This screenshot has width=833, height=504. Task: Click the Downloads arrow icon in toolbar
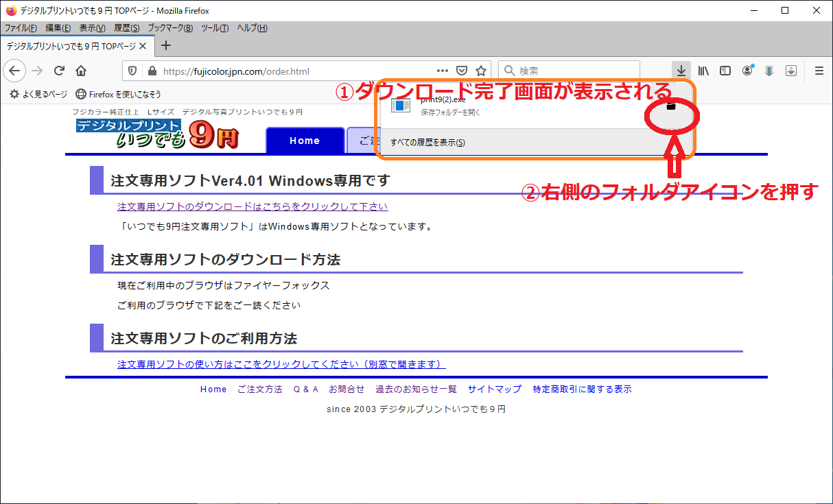(x=680, y=71)
